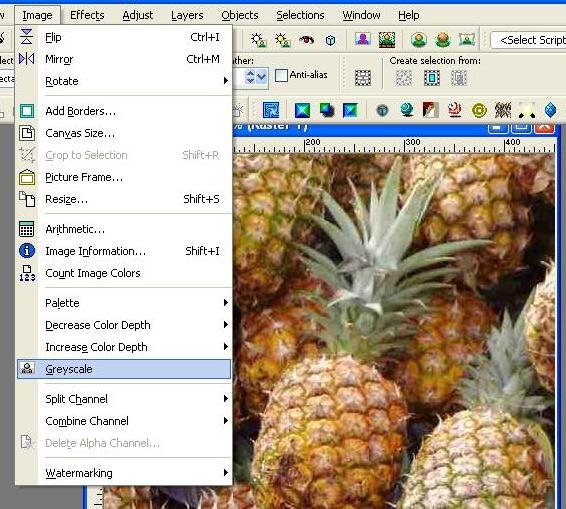Click custom selection dashed rectangle icon
This screenshot has height=509, width=566.
(x=363, y=78)
